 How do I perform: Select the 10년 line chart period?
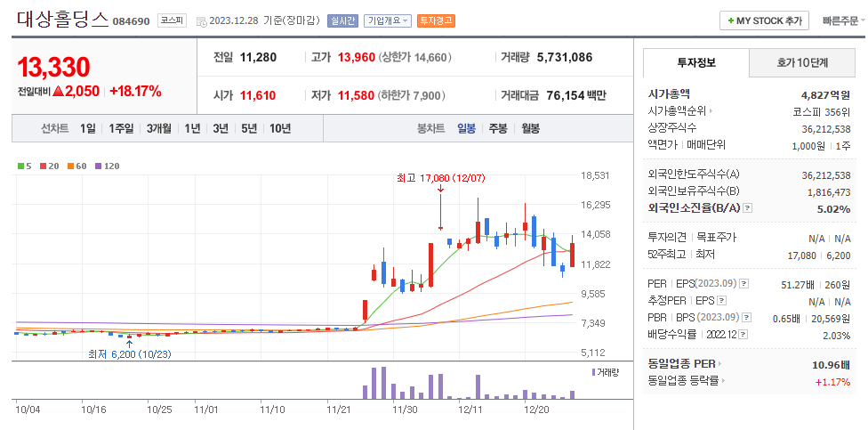coord(280,128)
